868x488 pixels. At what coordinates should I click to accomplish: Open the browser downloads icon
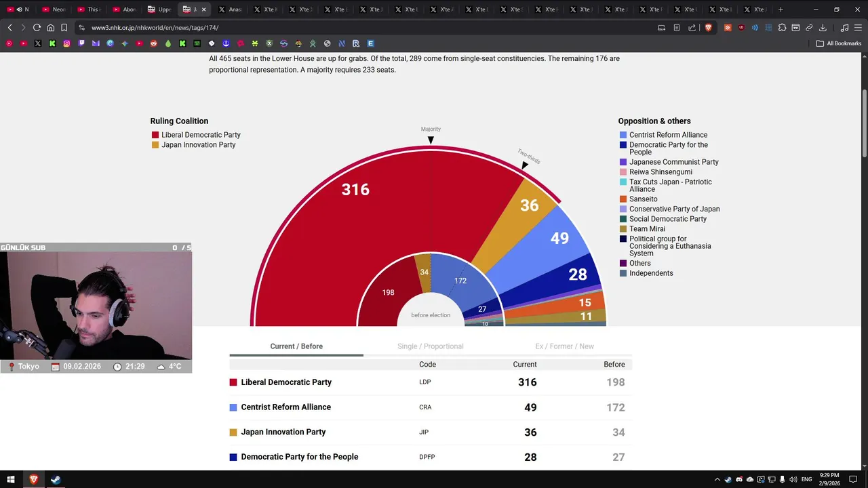point(823,28)
